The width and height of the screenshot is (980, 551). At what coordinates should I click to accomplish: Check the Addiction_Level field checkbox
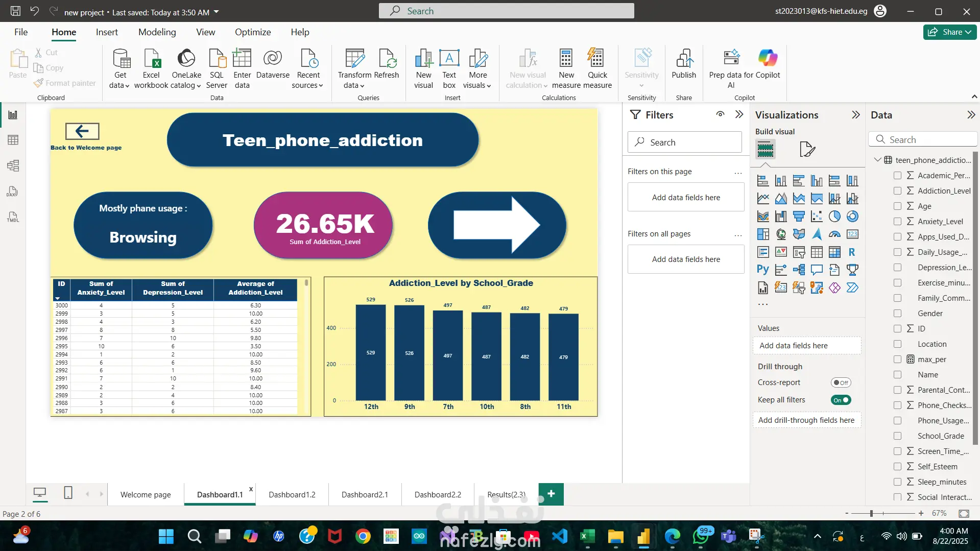[897, 190]
